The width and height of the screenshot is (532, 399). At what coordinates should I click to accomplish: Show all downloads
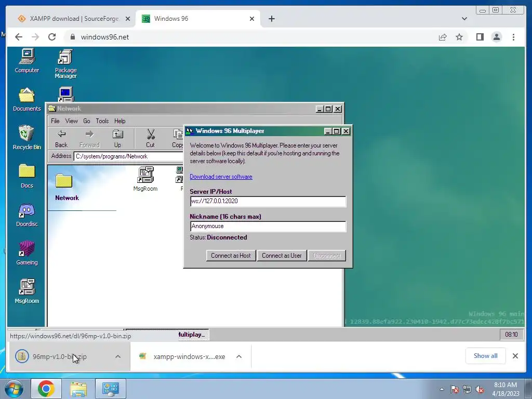coord(486,355)
